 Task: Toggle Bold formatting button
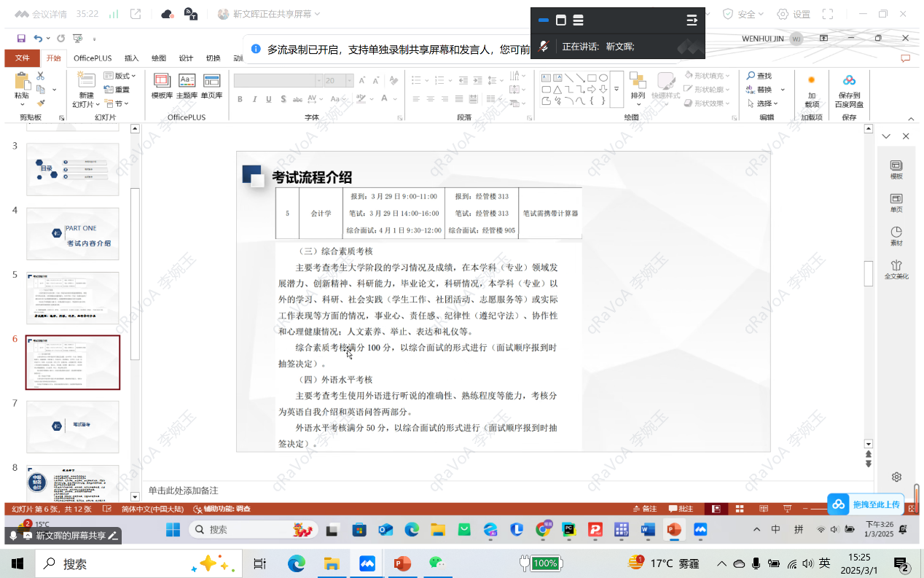(x=241, y=99)
